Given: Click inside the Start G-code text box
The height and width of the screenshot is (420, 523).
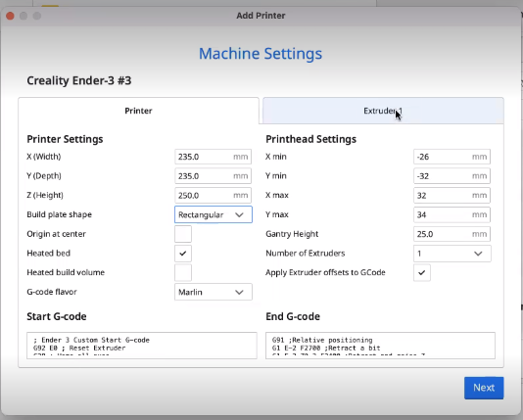Looking at the screenshot, I should 142,346.
